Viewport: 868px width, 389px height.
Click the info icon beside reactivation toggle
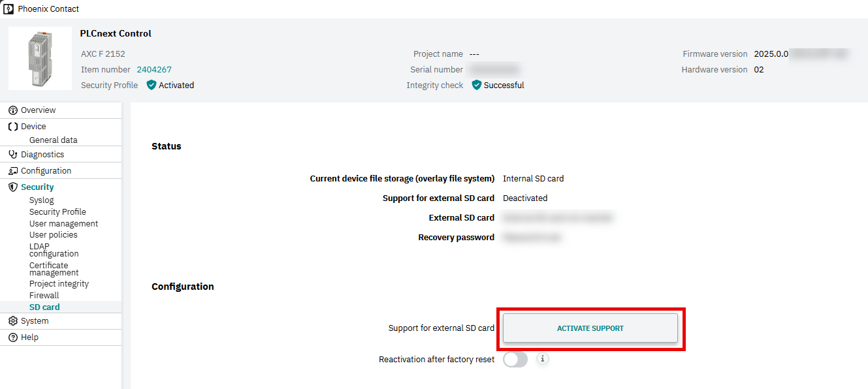[543, 359]
